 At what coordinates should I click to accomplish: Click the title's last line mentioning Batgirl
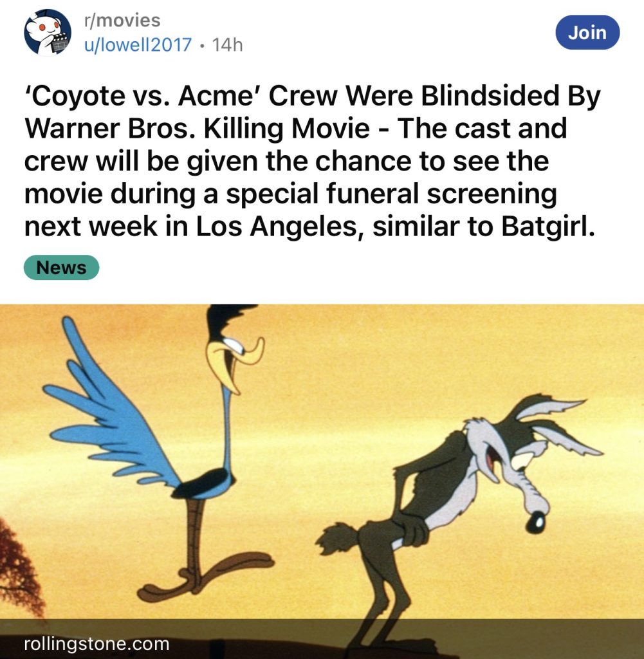tap(309, 227)
